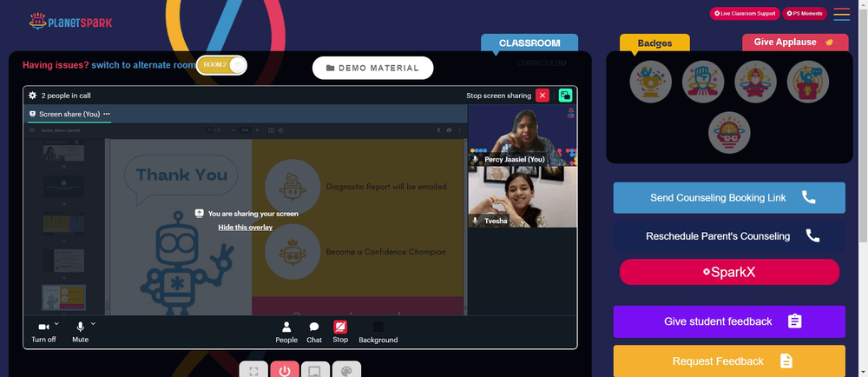Open the People panel
This screenshot has width=868, height=377.
pos(286,332)
